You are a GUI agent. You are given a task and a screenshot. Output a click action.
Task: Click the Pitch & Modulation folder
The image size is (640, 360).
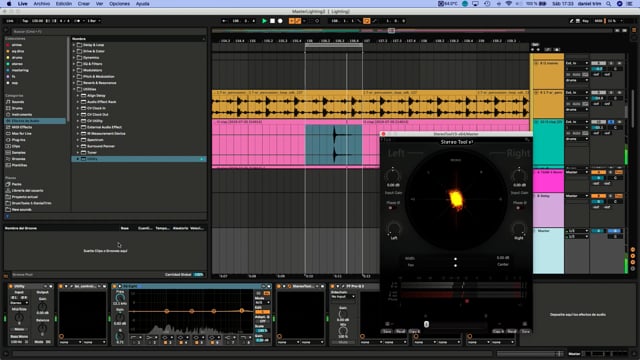click(95, 77)
